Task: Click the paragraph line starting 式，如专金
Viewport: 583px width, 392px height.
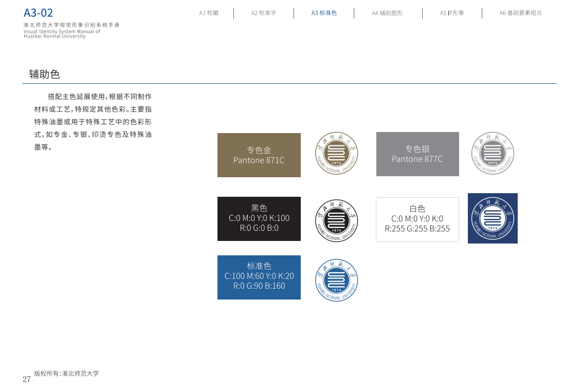Action: 93,135
